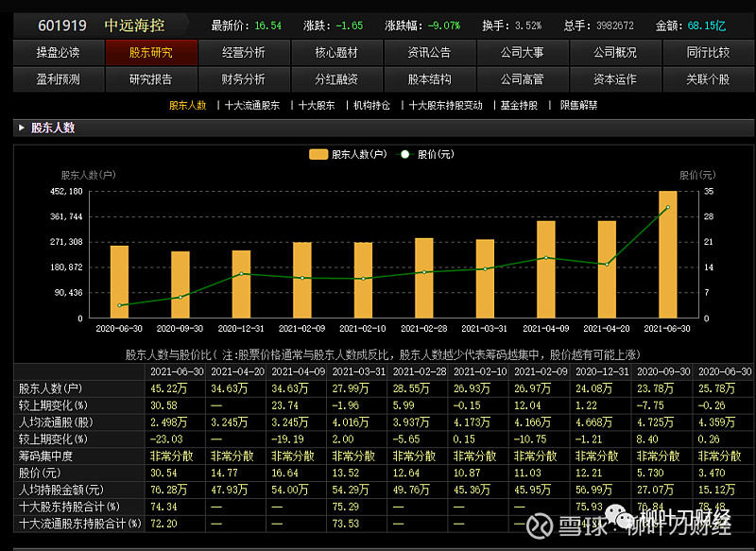Open the 操盘必读 tab
Image resolution: width=756 pixels, height=551 pixels.
click(59, 53)
